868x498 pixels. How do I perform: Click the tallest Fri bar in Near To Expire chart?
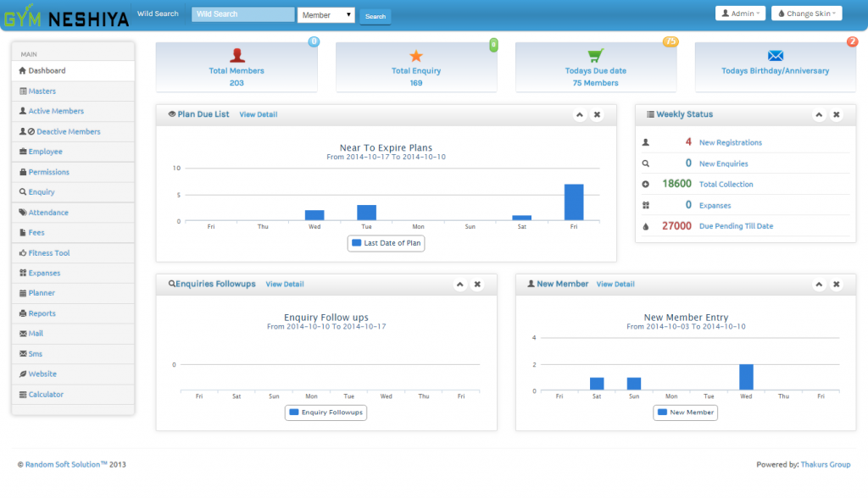tap(574, 202)
